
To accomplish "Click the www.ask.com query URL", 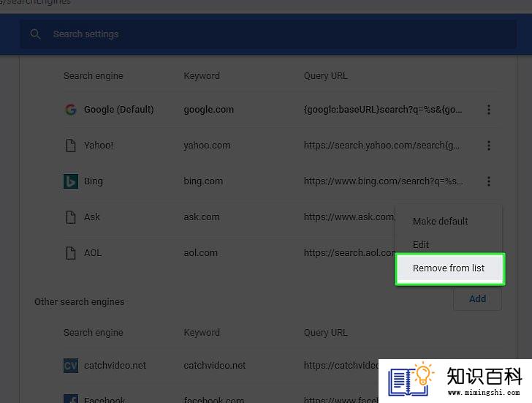I will [349, 217].
